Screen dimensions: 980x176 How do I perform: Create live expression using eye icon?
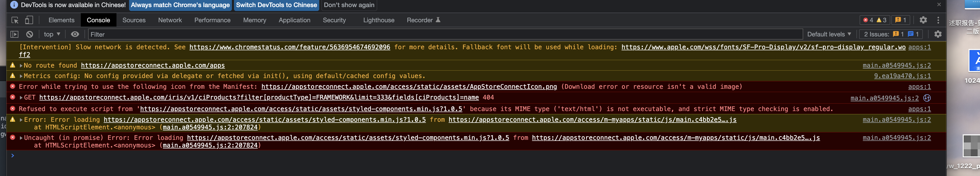pyautogui.click(x=75, y=34)
